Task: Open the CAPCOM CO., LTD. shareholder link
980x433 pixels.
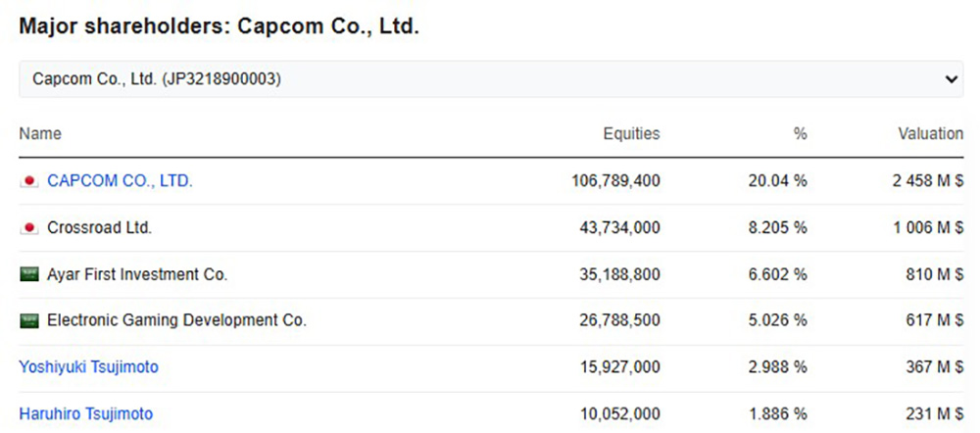Action: click(x=120, y=181)
